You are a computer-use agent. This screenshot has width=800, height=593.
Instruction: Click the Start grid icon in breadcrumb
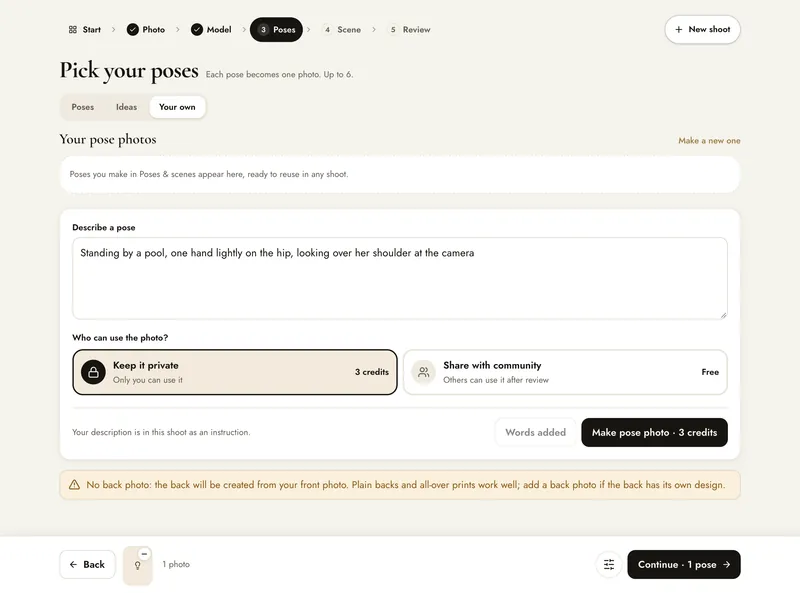[x=72, y=30]
